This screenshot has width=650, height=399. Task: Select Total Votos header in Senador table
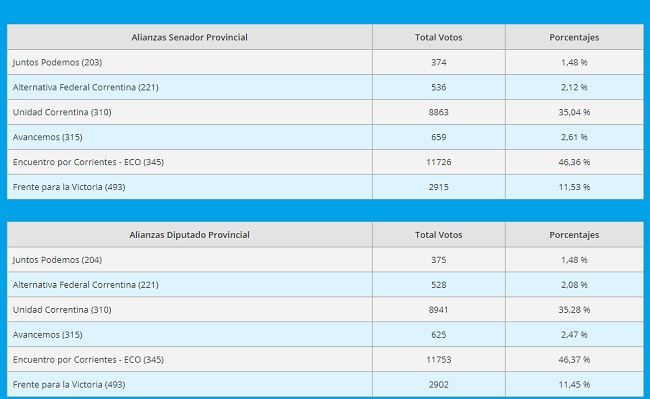pyautogui.click(x=439, y=37)
